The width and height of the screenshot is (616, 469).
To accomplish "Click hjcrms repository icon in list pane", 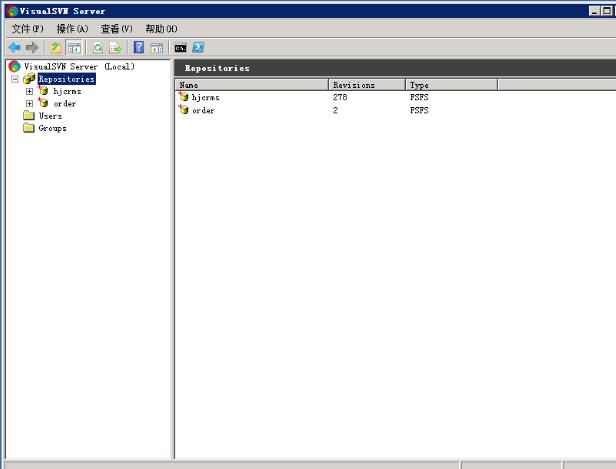I will click(x=183, y=97).
